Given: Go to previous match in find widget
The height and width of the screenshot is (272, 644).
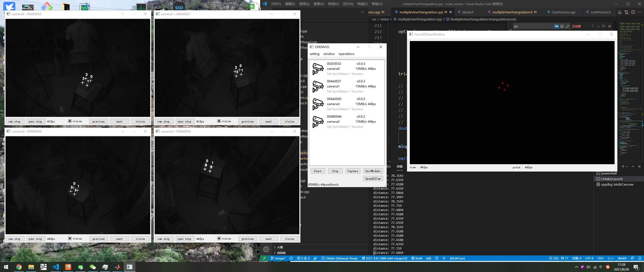Looking at the screenshot, I should [592, 26].
